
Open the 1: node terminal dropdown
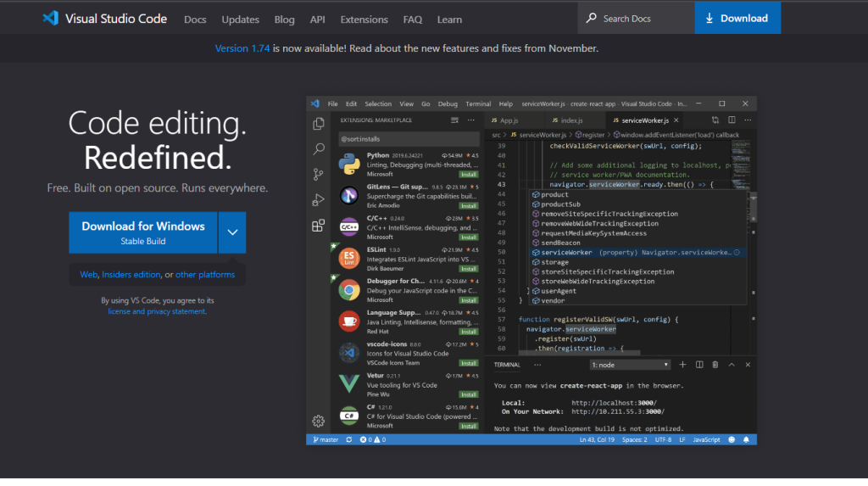pyautogui.click(x=630, y=366)
